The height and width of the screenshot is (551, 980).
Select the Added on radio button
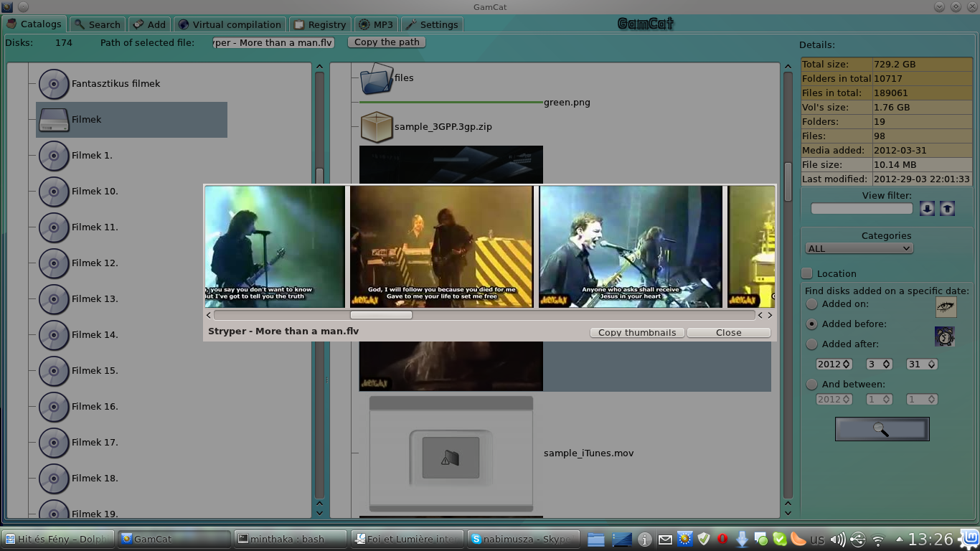811,304
